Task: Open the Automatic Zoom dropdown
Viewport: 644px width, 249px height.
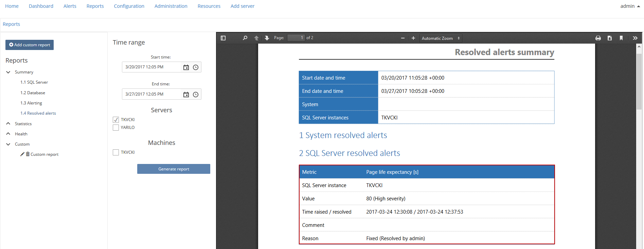Action: [441, 38]
